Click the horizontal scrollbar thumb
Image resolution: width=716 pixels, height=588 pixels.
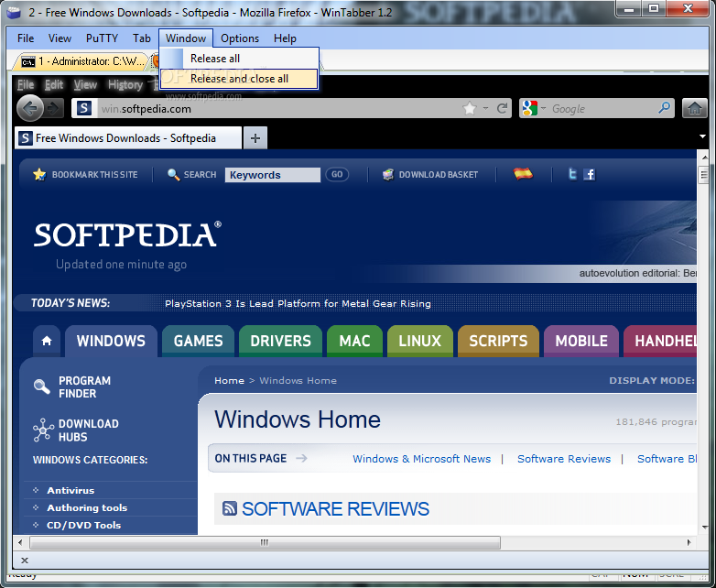click(265, 543)
